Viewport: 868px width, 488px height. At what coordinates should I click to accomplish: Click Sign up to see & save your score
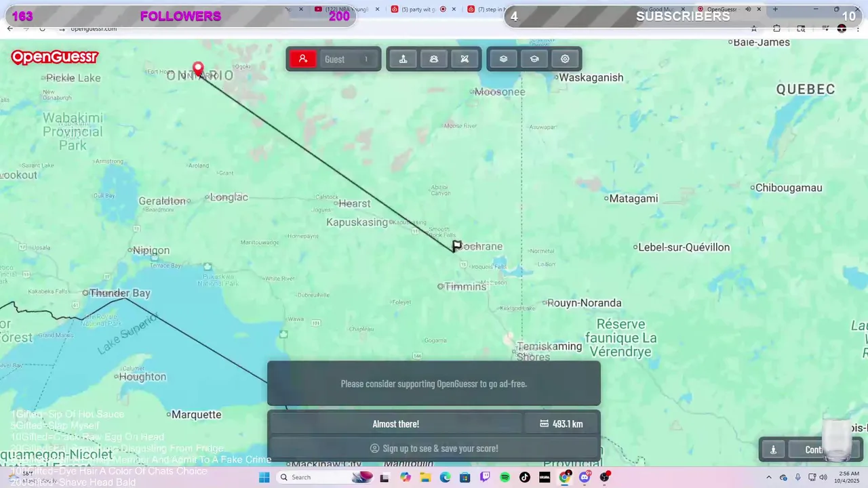click(434, 448)
